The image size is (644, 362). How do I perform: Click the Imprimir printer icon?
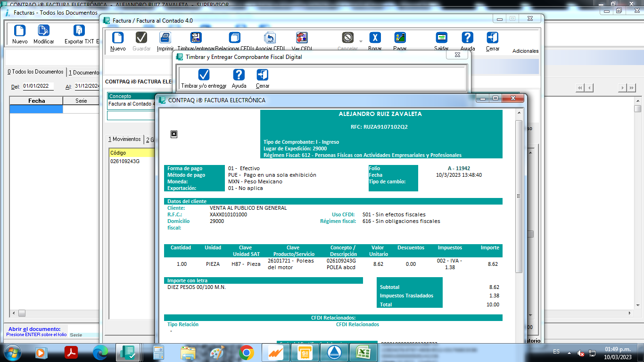[x=165, y=38]
